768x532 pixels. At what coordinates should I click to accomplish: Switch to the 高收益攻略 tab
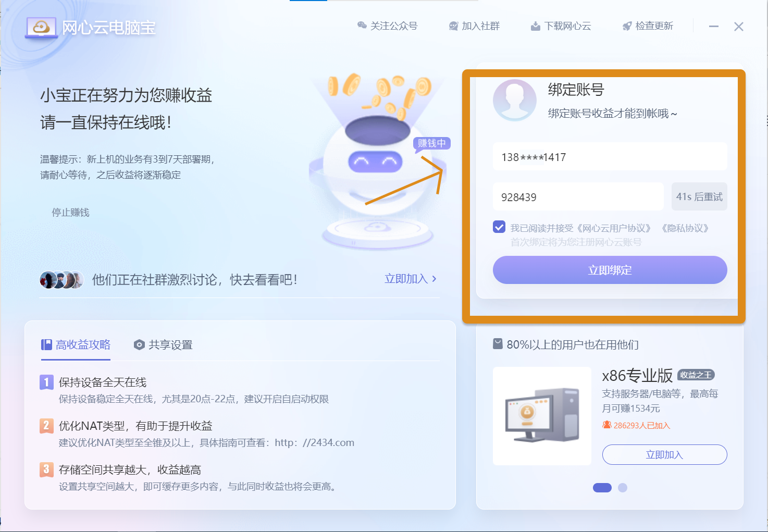[76, 344]
